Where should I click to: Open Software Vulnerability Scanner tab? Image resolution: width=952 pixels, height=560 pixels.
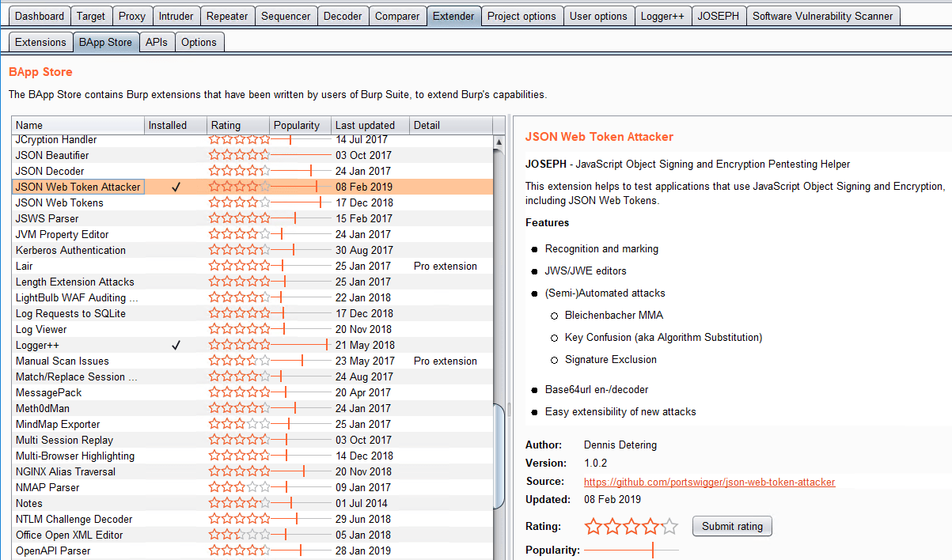pos(823,16)
